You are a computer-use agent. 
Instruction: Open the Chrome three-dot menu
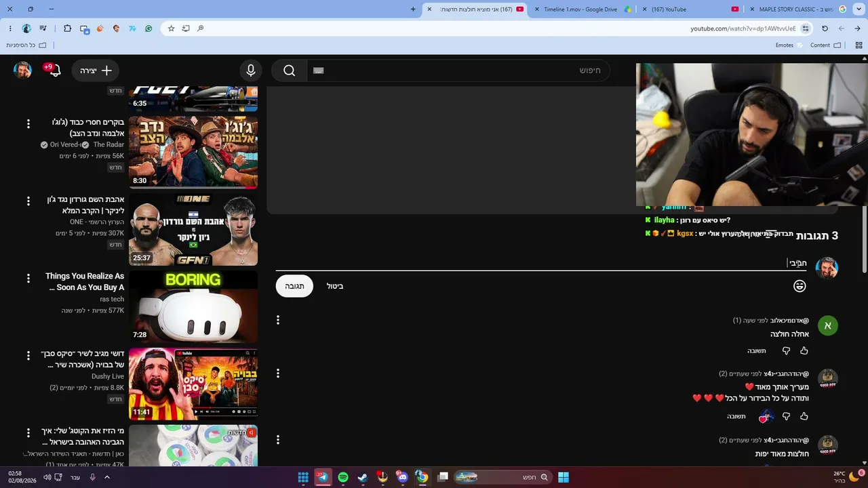10,28
